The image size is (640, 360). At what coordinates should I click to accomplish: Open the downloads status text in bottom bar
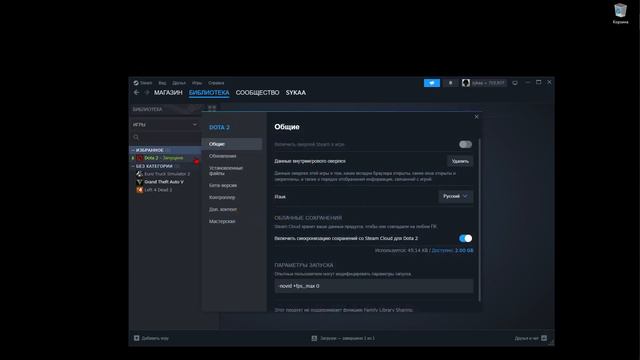tap(347, 338)
